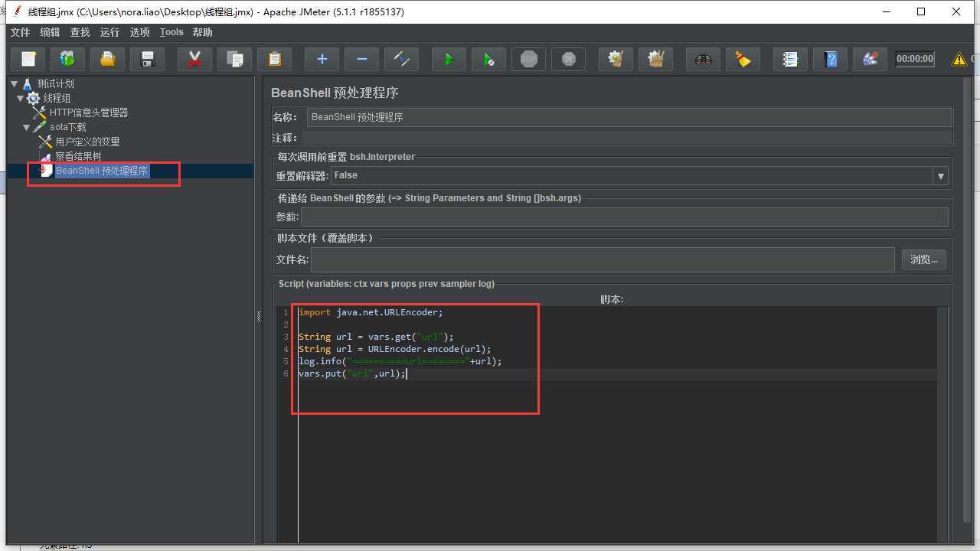Click the URLEncoder.encode(url) script line

click(394, 349)
